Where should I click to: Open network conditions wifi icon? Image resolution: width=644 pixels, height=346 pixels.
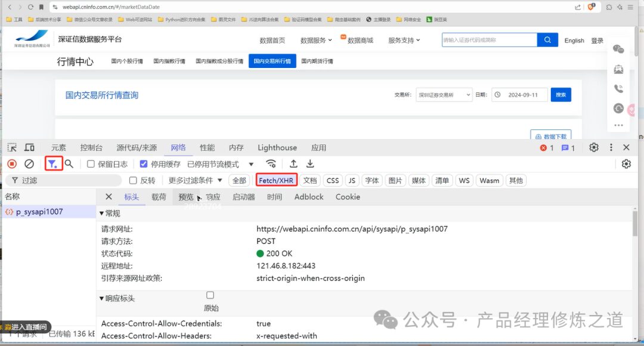pyautogui.click(x=271, y=163)
